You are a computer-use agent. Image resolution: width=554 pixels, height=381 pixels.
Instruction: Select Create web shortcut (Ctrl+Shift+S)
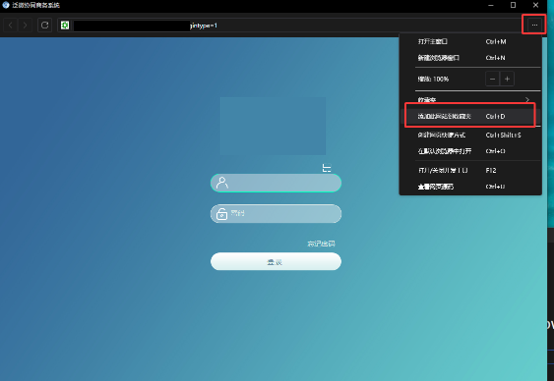point(470,135)
